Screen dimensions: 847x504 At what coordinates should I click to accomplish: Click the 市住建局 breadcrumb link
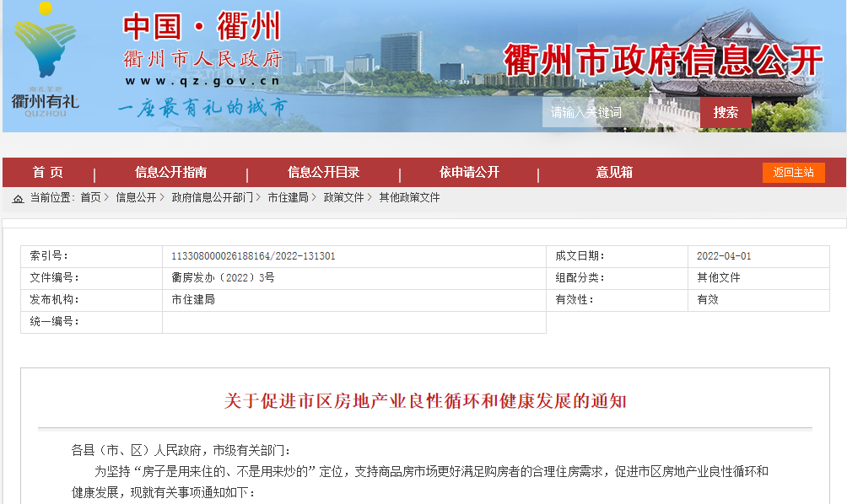tap(288, 197)
